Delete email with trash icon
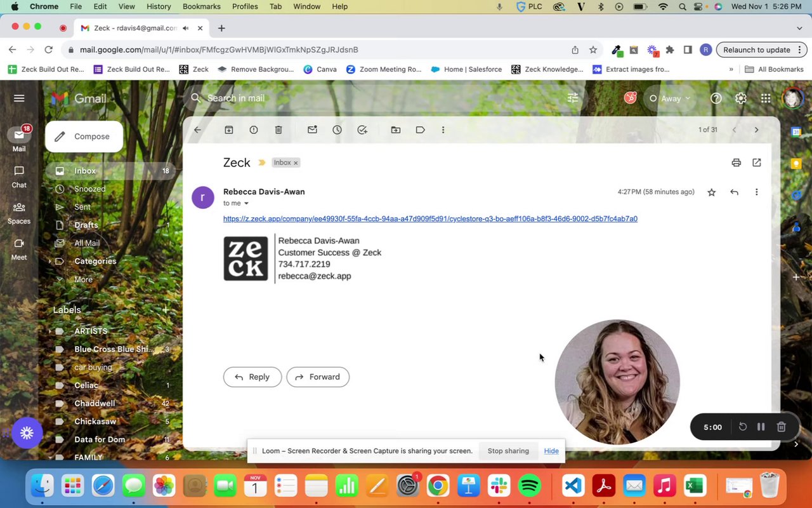The height and width of the screenshot is (508, 812). click(x=278, y=130)
